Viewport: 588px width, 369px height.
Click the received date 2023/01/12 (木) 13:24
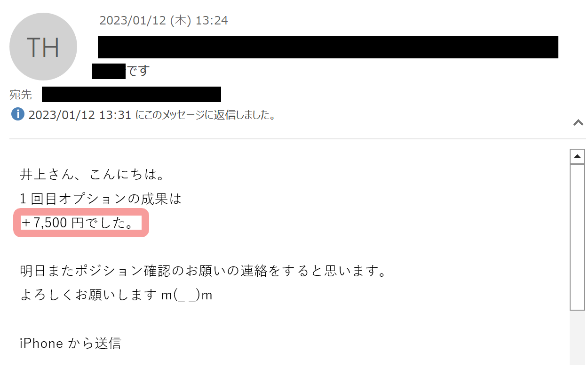point(164,20)
